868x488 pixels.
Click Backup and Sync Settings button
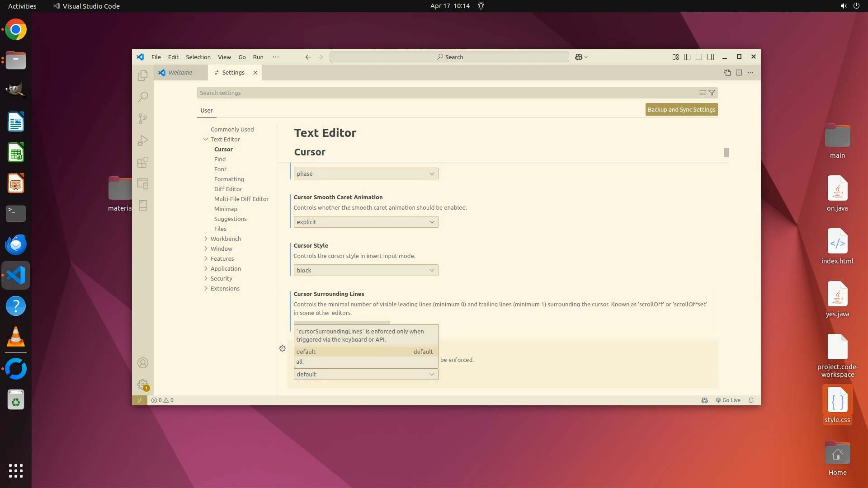[x=681, y=109]
